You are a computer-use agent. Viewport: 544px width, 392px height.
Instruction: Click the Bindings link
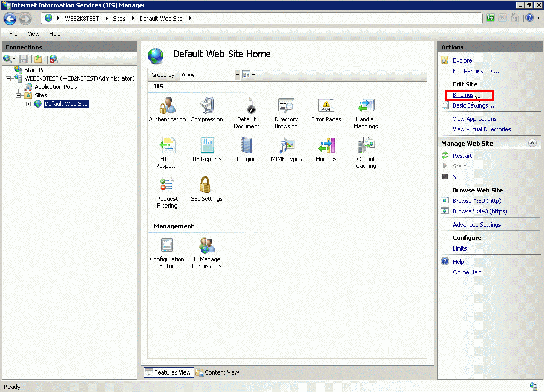coord(463,95)
